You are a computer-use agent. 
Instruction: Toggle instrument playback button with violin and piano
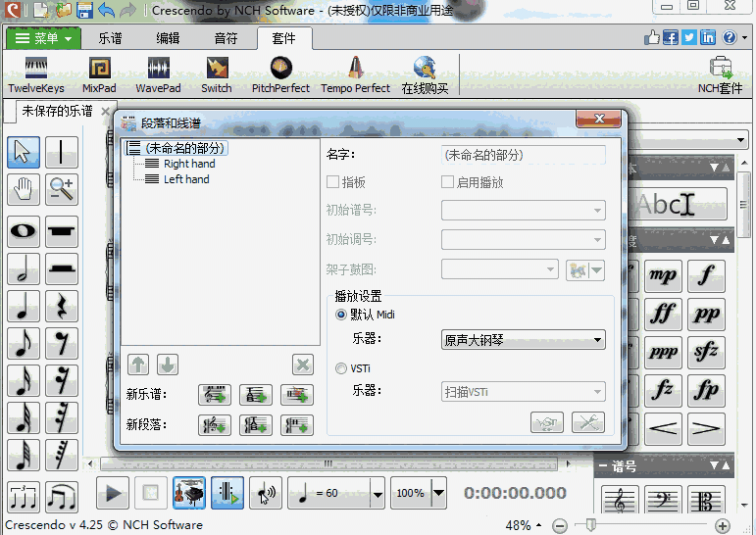189,493
